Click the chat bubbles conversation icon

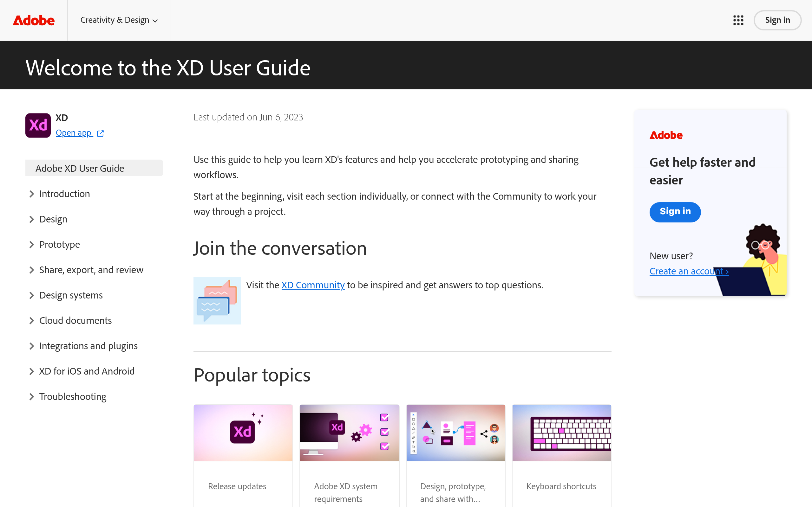click(217, 300)
